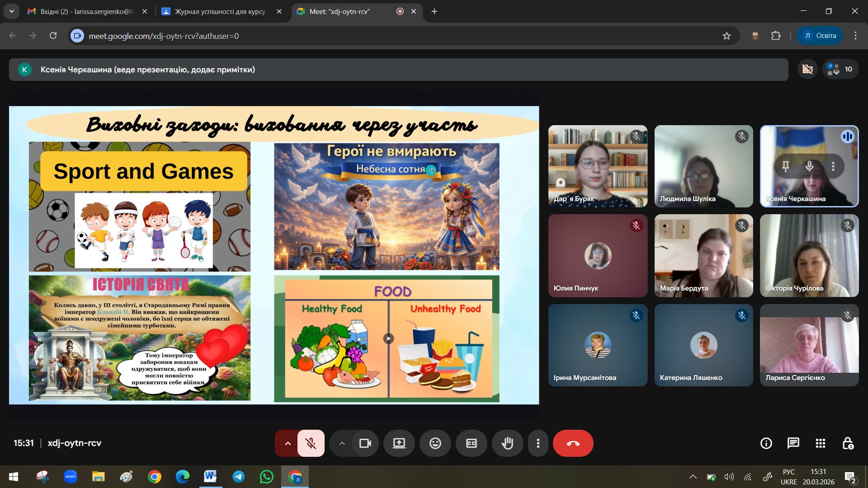Unmute the microphone toggle
Image resolution: width=868 pixels, height=488 pixels.
(x=311, y=443)
